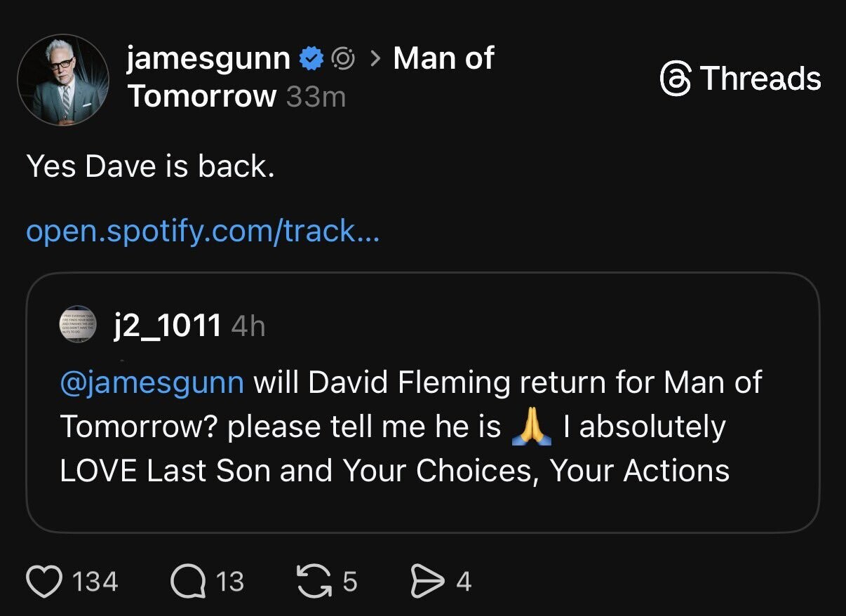Open jamesgunn's profile picture

[x=63, y=78]
